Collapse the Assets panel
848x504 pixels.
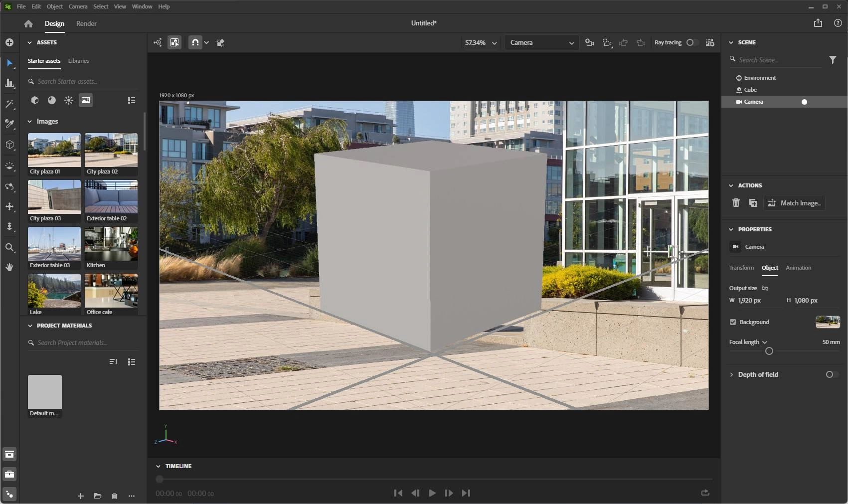click(29, 42)
